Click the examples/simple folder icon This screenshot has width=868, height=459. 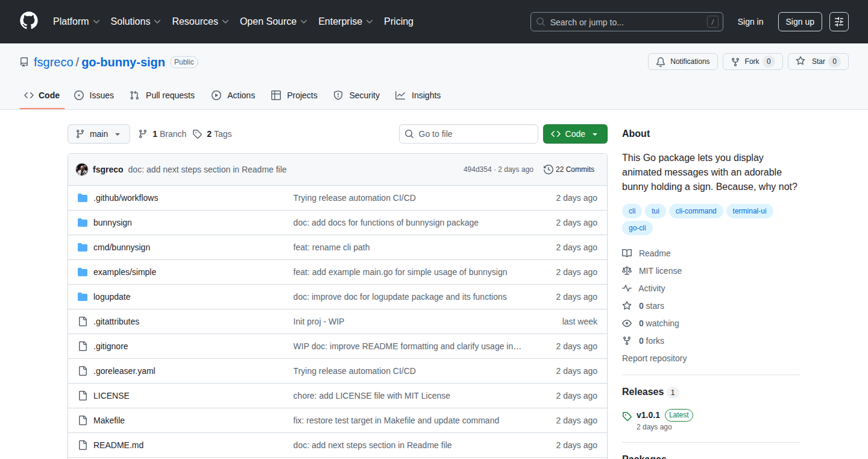pyautogui.click(x=83, y=272)
